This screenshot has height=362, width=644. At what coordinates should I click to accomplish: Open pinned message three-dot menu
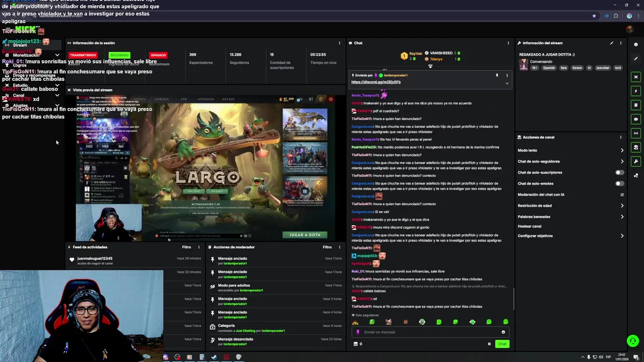point(507,75)
